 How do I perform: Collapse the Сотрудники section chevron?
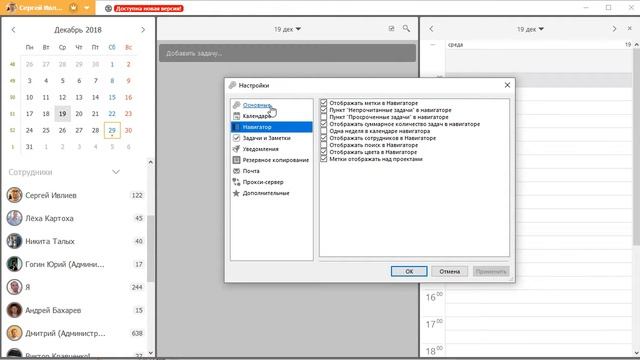116,172
